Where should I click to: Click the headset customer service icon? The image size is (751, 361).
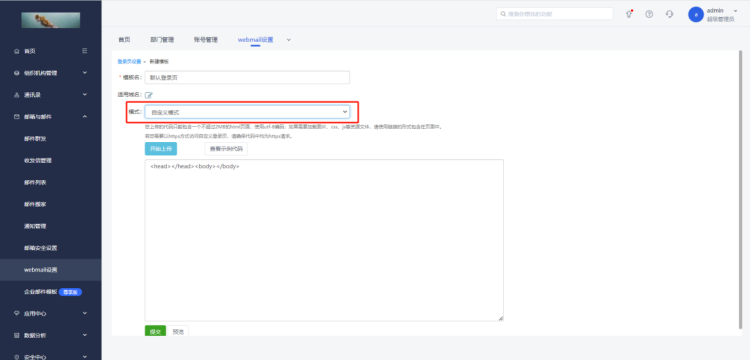coord(670,14)
